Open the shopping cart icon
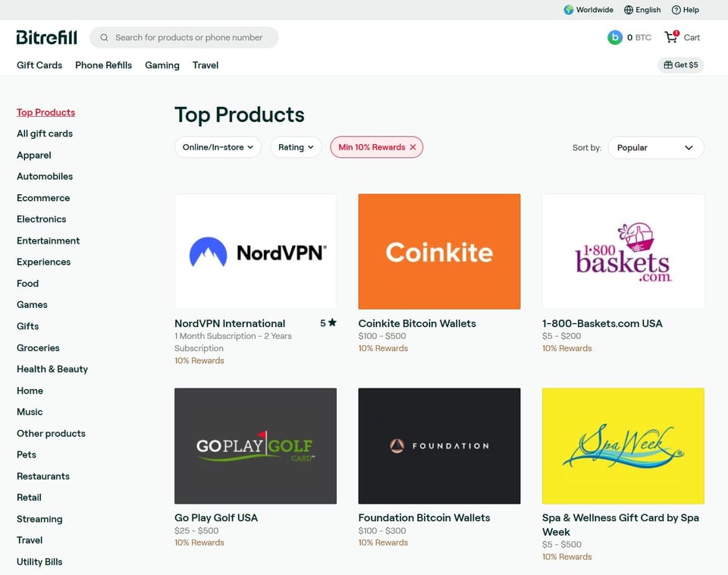This screenshot has height=575, width=728. [x=671, y=36]
